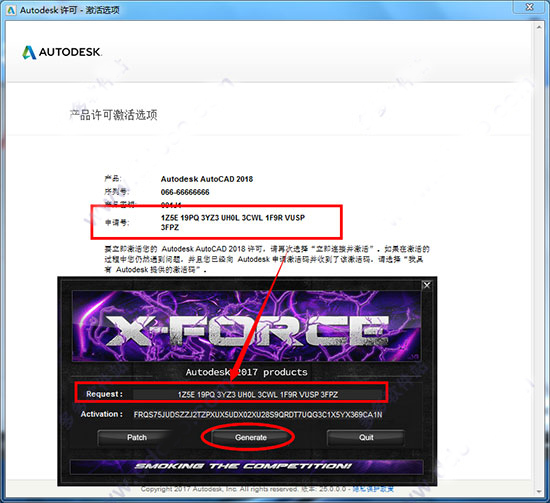This screenshot has height=503, width=550.
Task: Click the vertical scrollbar track
Action: click(539, 259)
